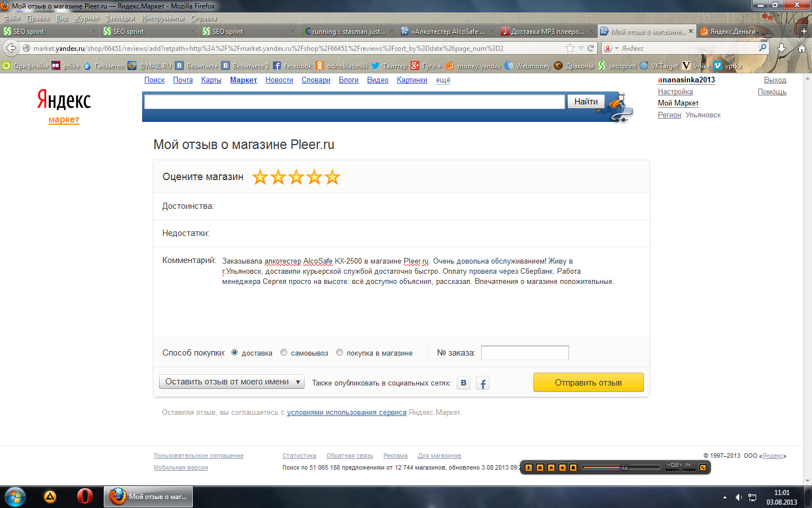Select the самовывоз radio button
The image size is (812, 508).
pos(284,352)
